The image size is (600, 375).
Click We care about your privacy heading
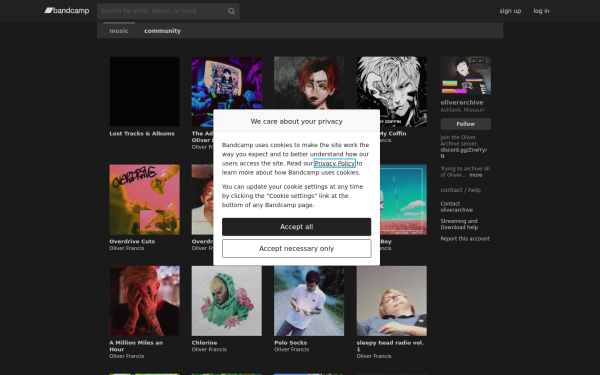pos(297,121)
